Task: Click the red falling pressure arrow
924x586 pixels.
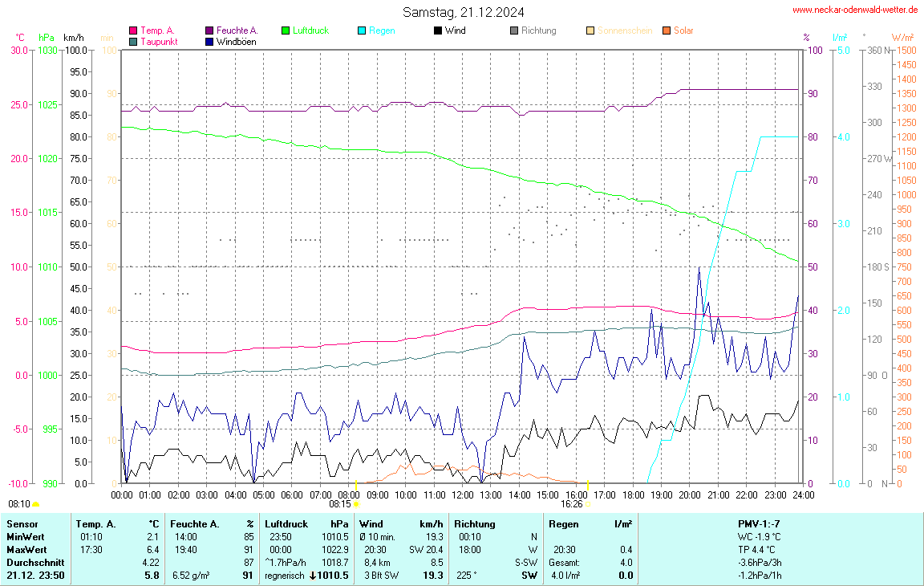Action: pos(312,576)
